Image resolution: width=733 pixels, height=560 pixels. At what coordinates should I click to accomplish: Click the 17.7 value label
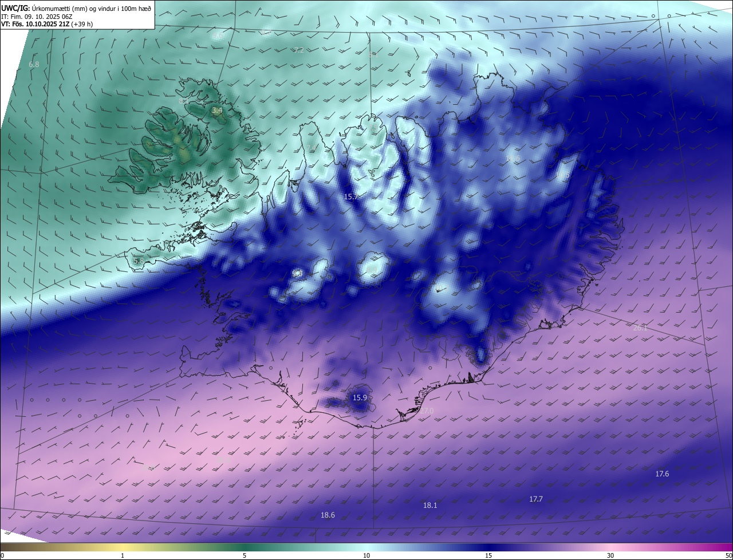[x=535, y=499]
